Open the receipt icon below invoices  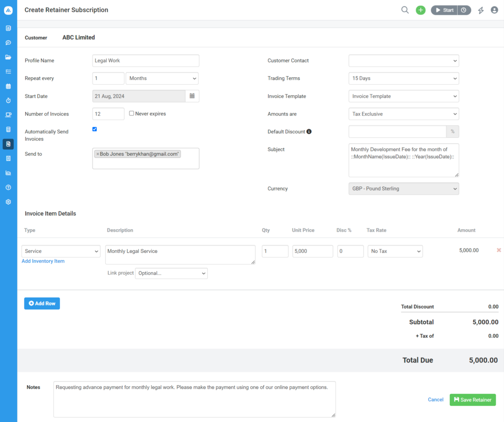[8, 158]
